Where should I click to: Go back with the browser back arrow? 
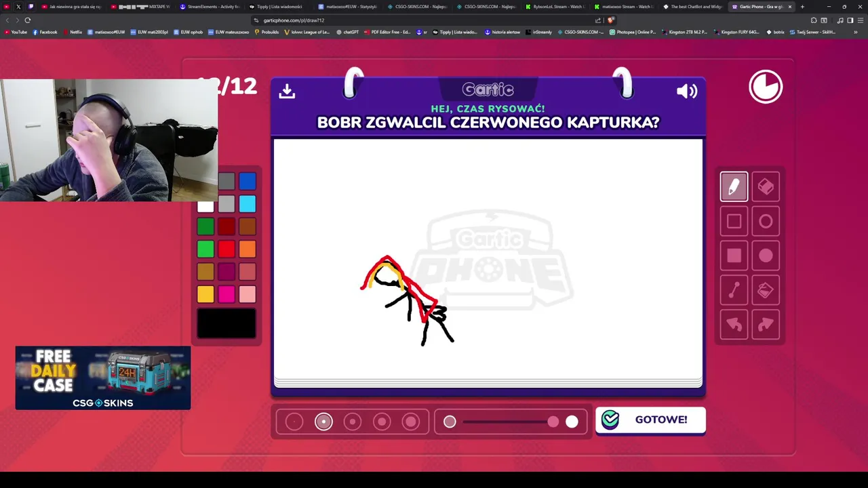7,20
